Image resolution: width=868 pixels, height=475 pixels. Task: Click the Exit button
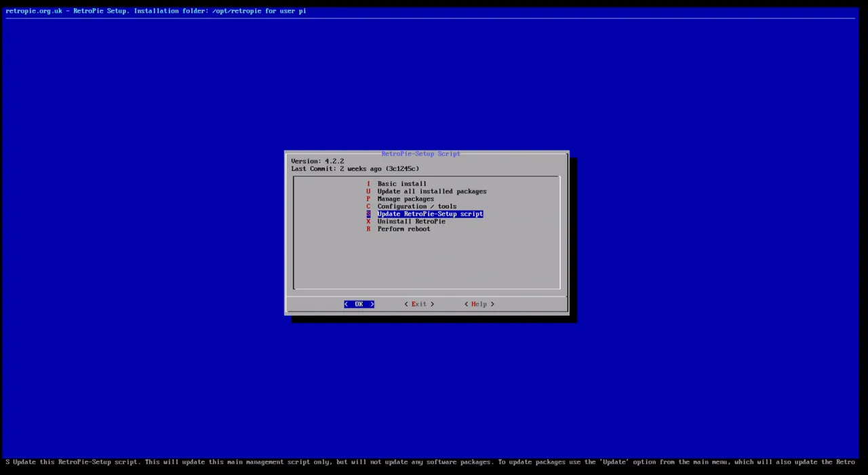(x=419, y=304)
